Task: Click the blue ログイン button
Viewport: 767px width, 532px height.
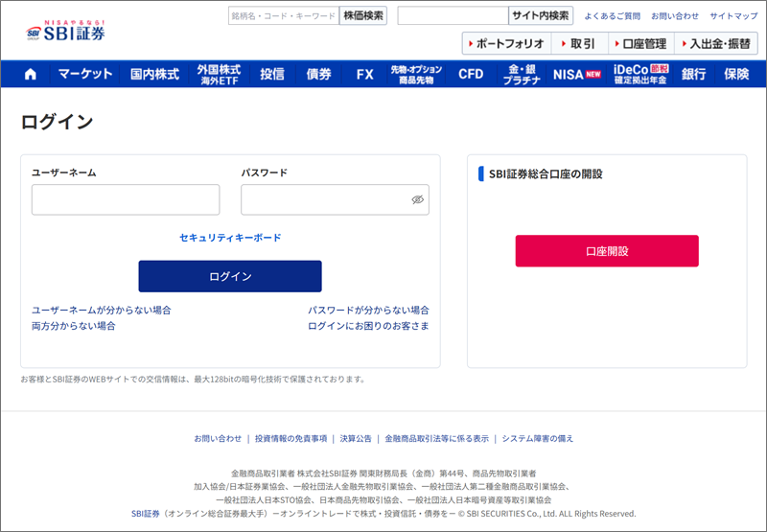Action: tap(230, 276)
